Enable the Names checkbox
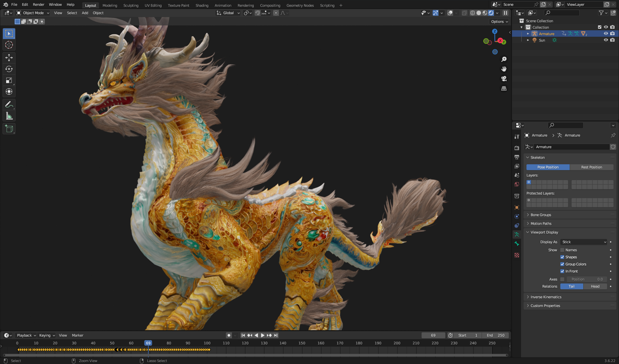 coord(562,250)
